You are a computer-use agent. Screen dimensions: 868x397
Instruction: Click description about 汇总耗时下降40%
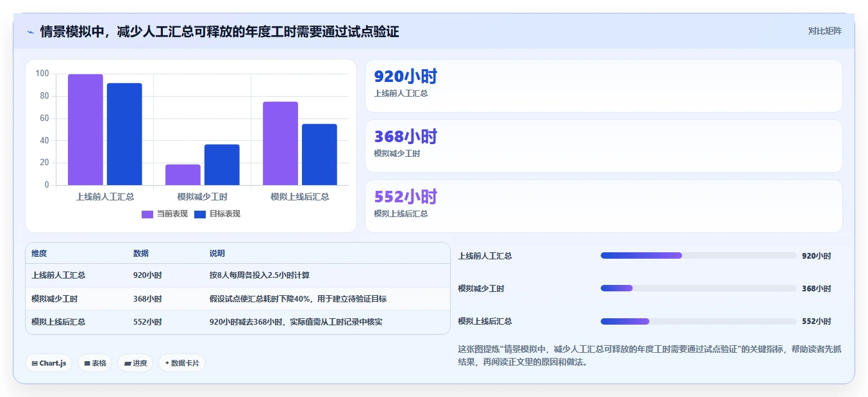[x=298, y=299]
